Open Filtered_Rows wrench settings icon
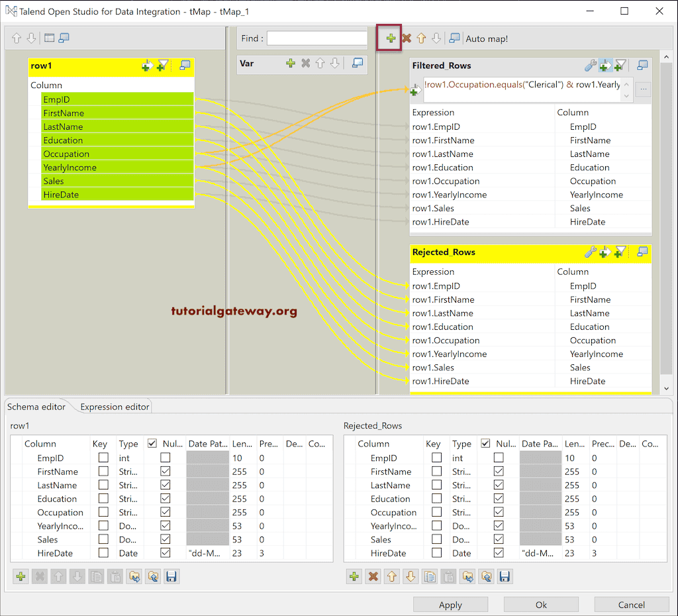 [590, 66]
